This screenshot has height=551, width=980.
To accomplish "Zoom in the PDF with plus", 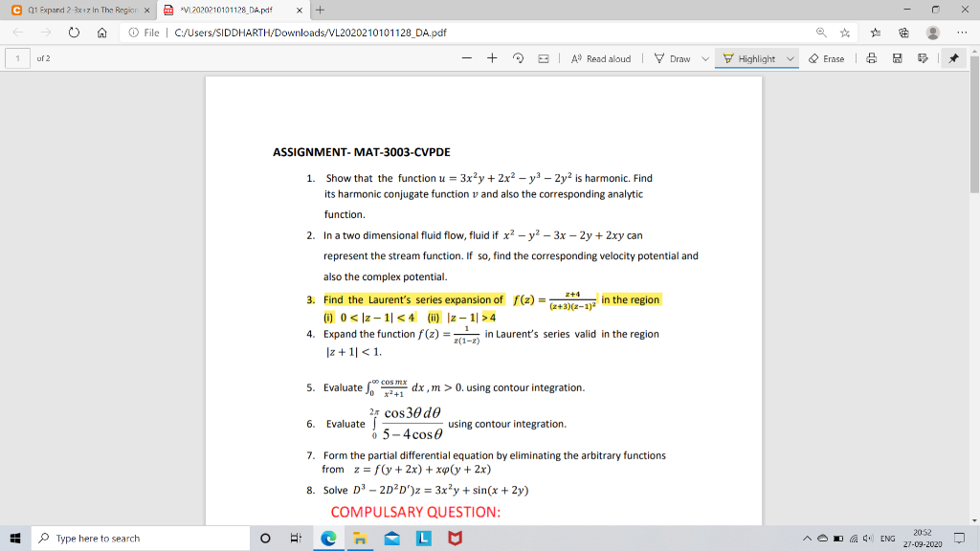I will 492,58.
